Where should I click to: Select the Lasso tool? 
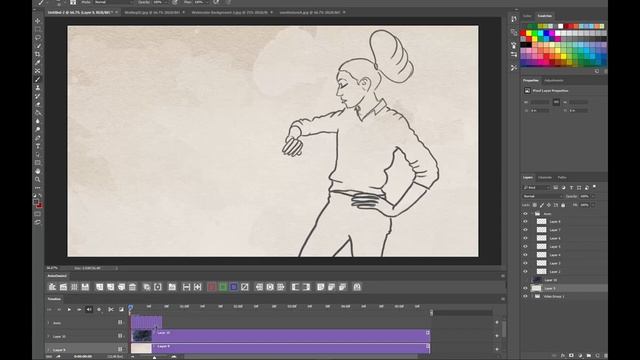coord(38,38)
